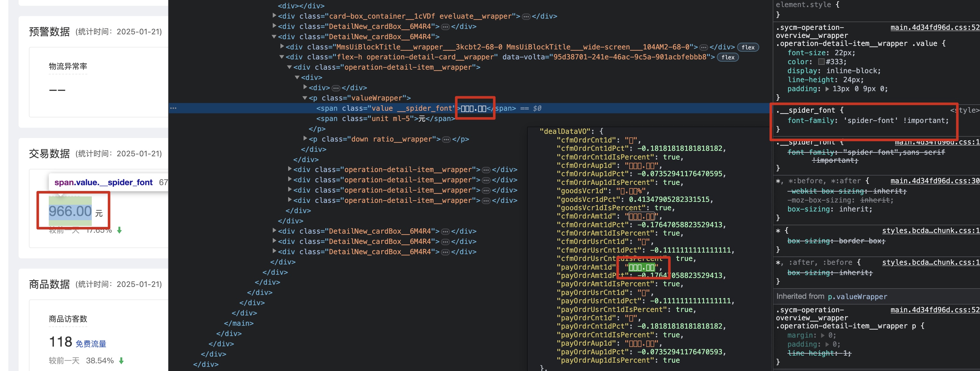Viewport: 980px width, 371px height.
Task: Click ellipsis badge in eveluate__wrapper div
Action: [x=526, y=16]
